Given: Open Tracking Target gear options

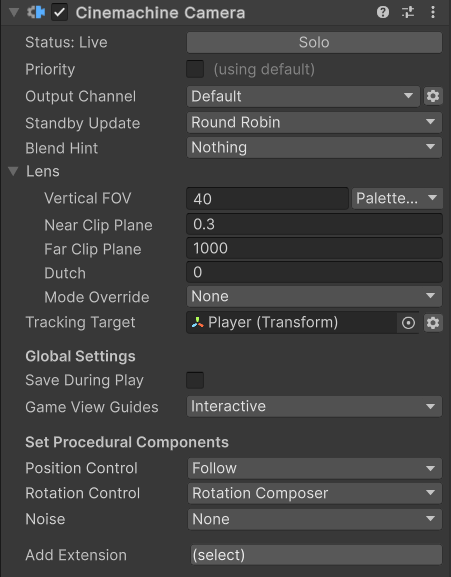Looking at the screenshot, I should (433, 323).
